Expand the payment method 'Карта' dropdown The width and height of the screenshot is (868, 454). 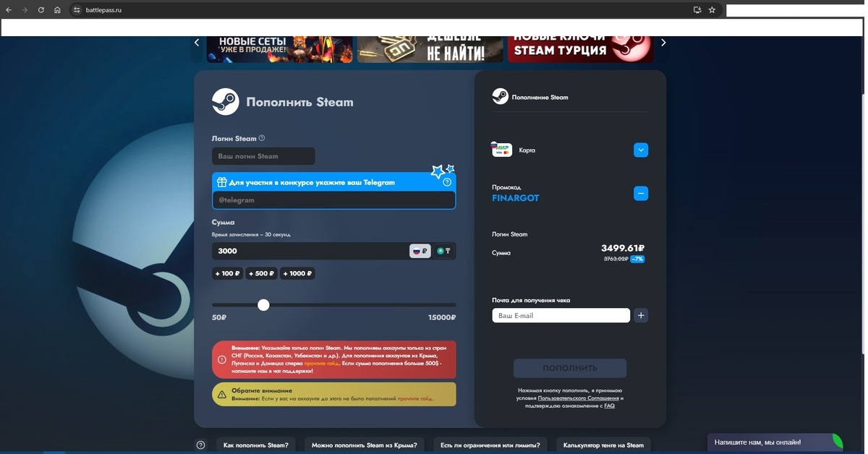641,150
